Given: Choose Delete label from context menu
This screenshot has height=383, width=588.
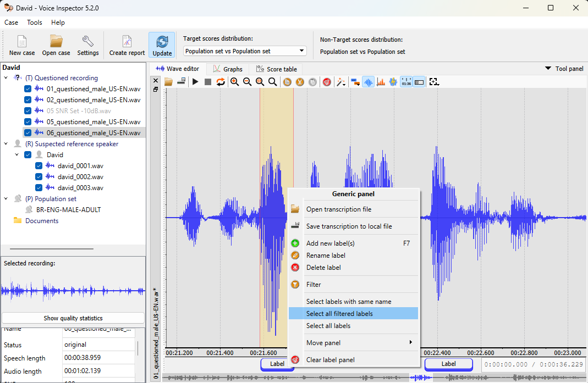Looking at the screenshot, I should pyautogui.click(x=353, y=268).
